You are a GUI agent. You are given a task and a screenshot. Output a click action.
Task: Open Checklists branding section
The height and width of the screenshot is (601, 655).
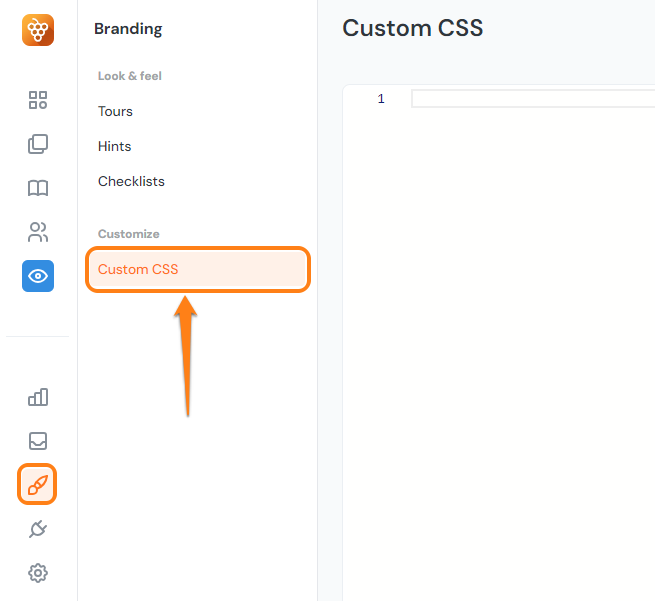[x=131, y=181]
